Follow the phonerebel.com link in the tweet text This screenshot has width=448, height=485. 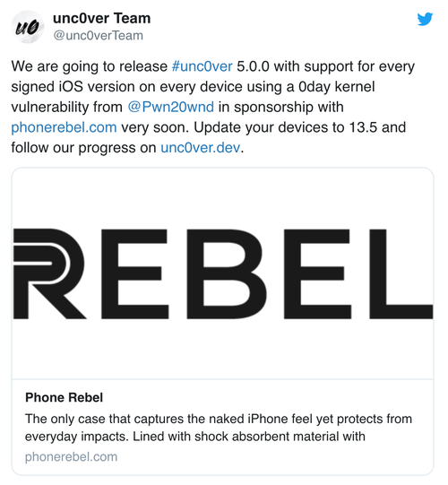(x=64, y=127)
